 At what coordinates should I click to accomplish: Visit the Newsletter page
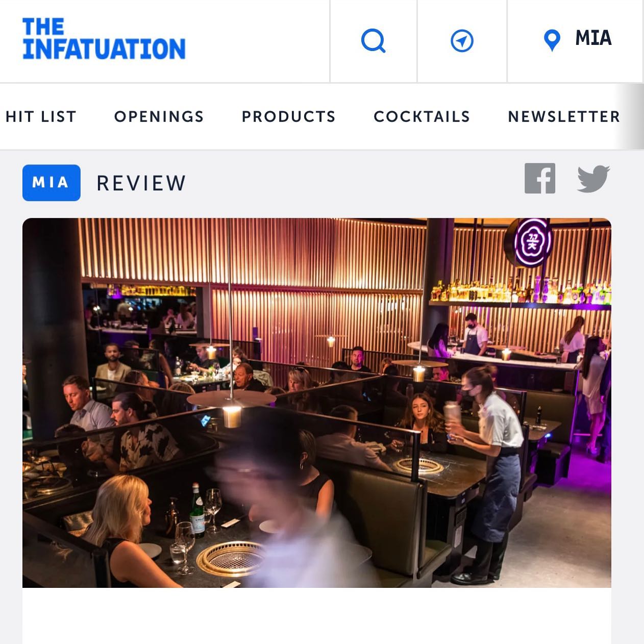564,116
